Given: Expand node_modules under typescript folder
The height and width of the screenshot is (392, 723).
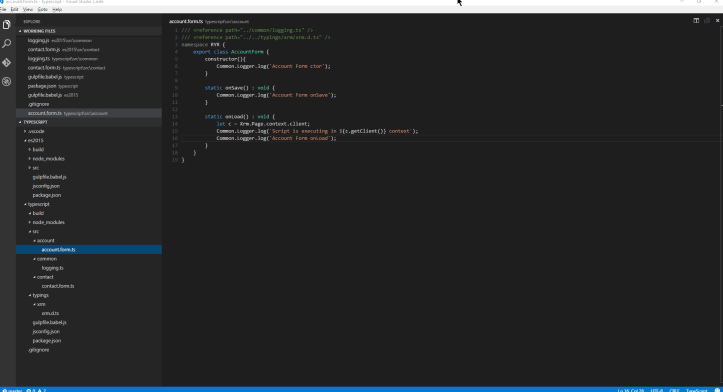Looking at the screenshot, I should tap(89, 222).
